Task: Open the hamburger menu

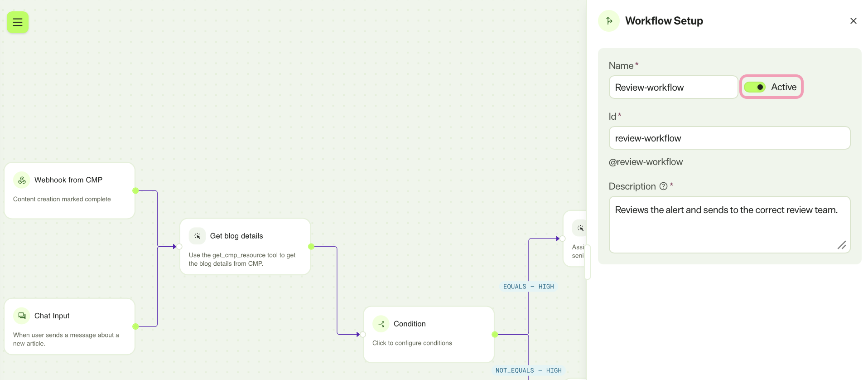Action: (x=18, y=22)
